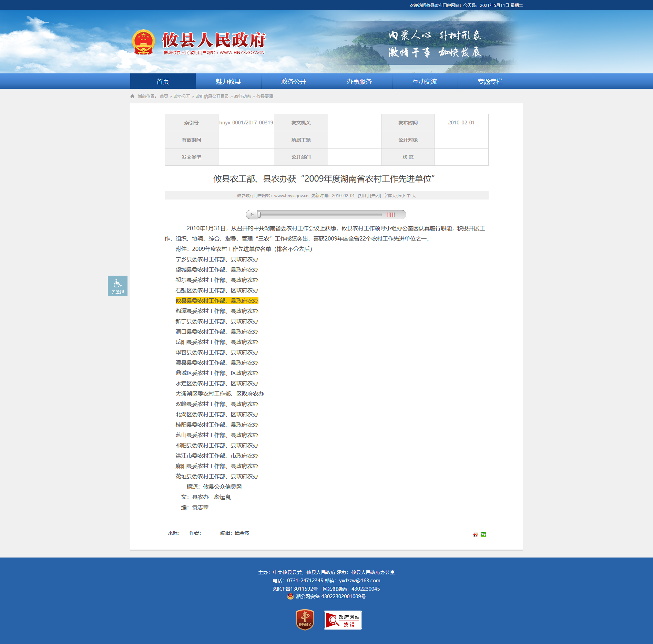
Task: Set font size to 大
Action: pyautogui.click(x=414, y=196)
